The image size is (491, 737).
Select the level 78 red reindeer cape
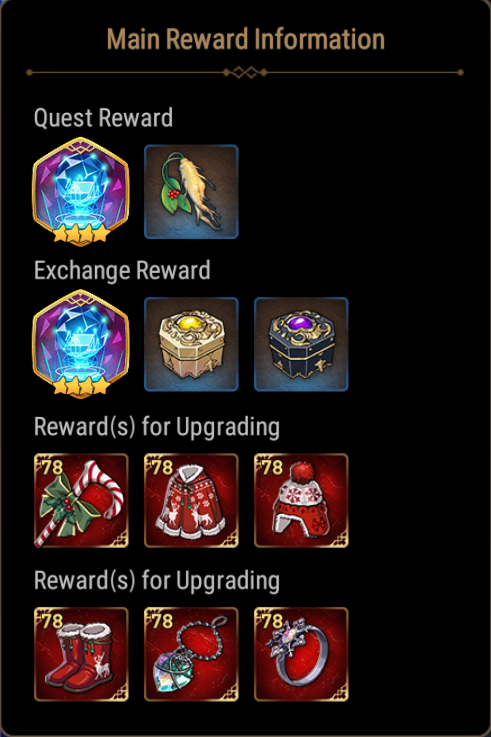coord(191,501)
